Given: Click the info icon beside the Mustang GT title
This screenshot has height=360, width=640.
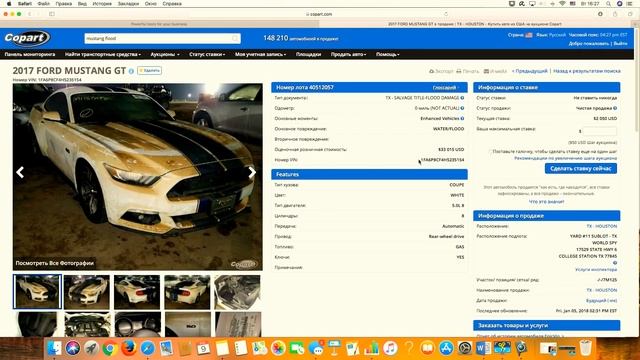Looking at the screenshot, I should (131, 71).
